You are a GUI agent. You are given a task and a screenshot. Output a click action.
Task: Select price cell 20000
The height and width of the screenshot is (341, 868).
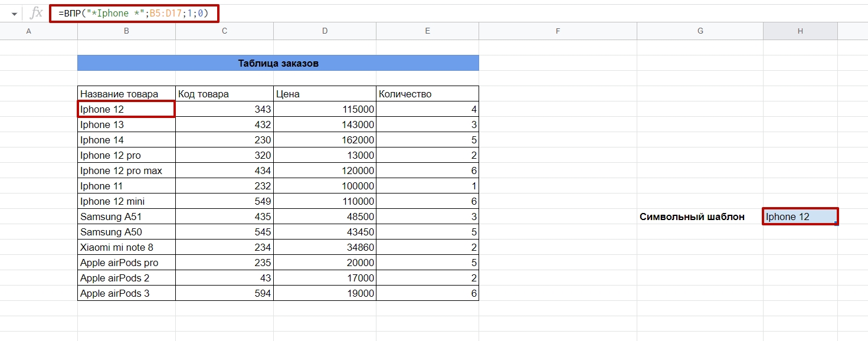(325, 263)
